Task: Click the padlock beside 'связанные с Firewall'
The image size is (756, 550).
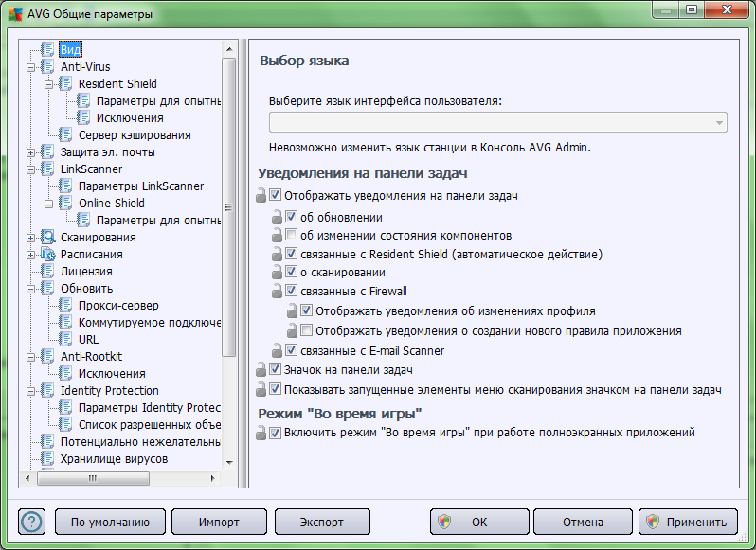Action: point(277,291)
